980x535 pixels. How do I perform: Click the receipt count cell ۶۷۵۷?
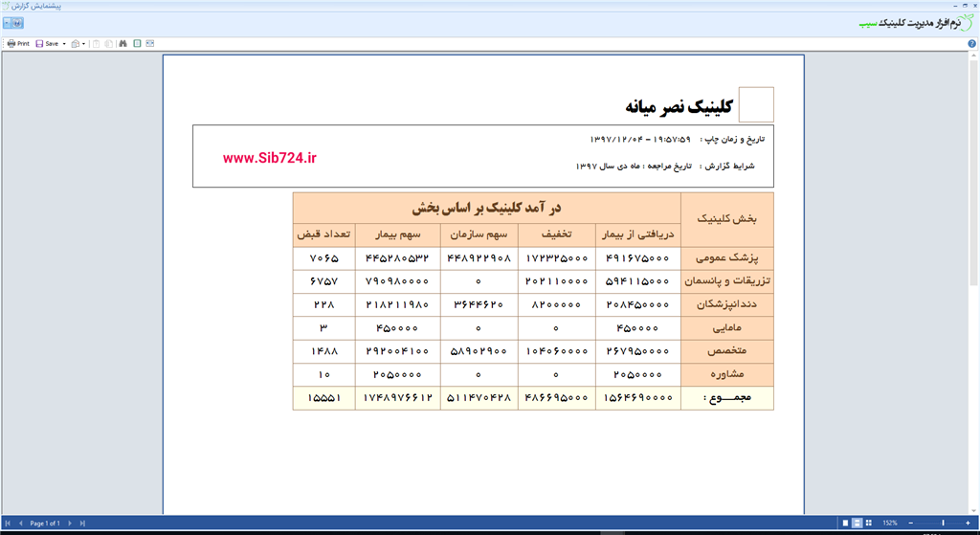323,281
